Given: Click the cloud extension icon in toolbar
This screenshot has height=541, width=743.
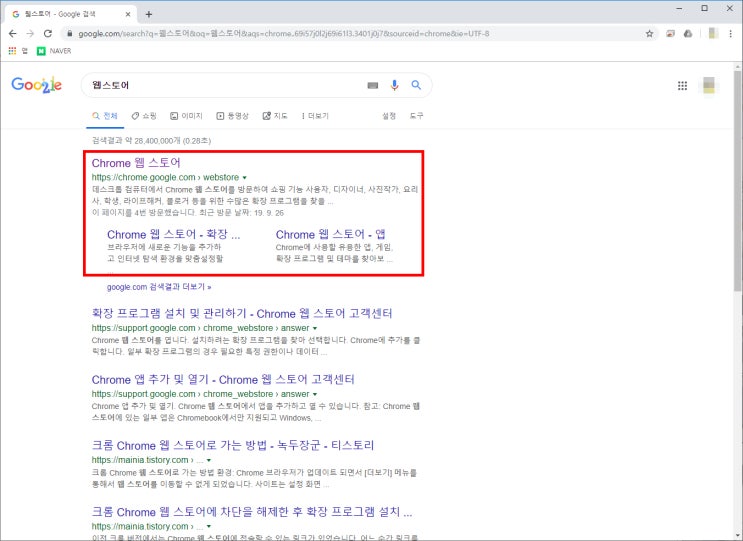Looking at the screenshot, I should click(x=688, y=34).
